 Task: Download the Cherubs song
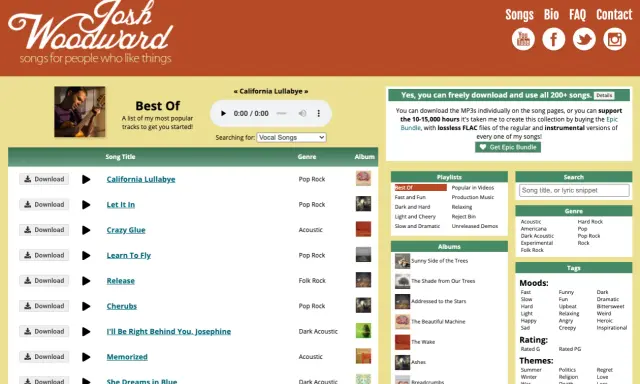click(44, 306)
